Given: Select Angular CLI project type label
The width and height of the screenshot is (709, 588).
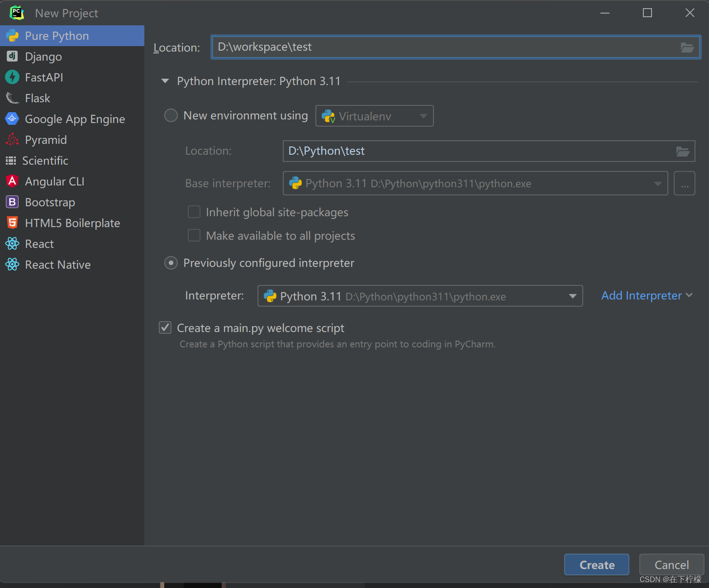Looking at the screenshot, I should point(55,181).
